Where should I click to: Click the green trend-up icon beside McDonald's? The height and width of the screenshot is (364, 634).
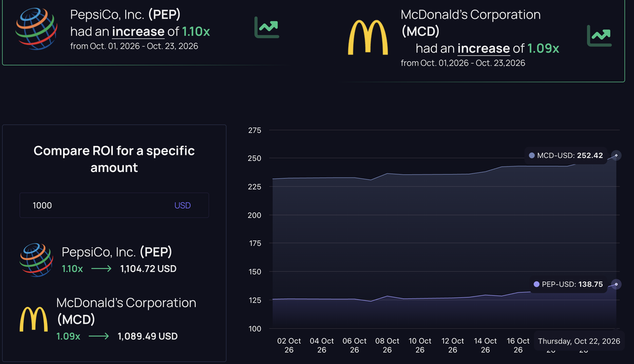(x=599, y=35)
